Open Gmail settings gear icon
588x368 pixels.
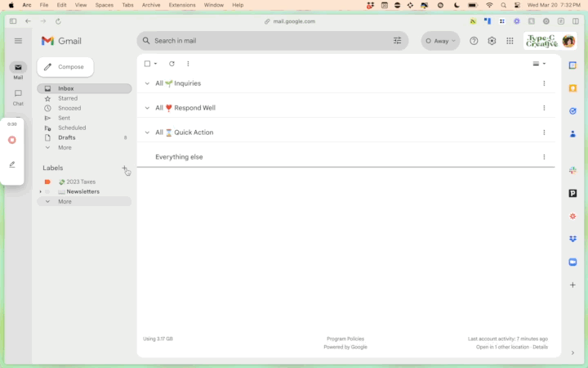click(492, 41)
